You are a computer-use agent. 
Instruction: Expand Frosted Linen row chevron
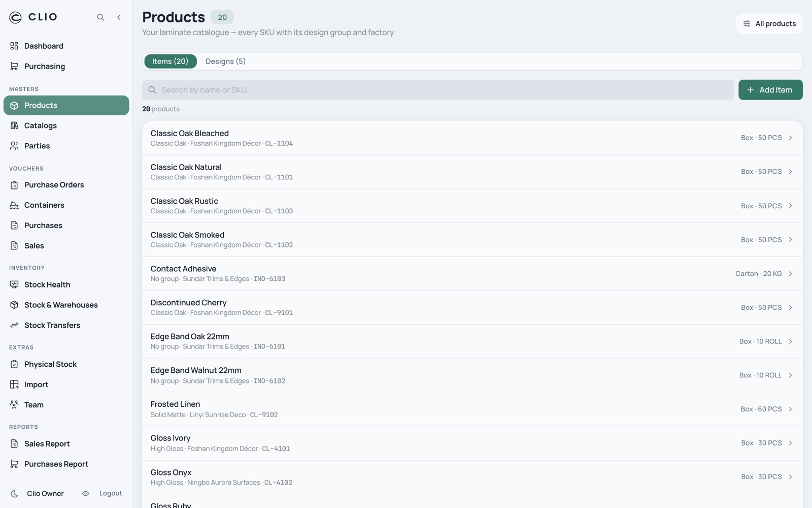[x=790, y=409]
